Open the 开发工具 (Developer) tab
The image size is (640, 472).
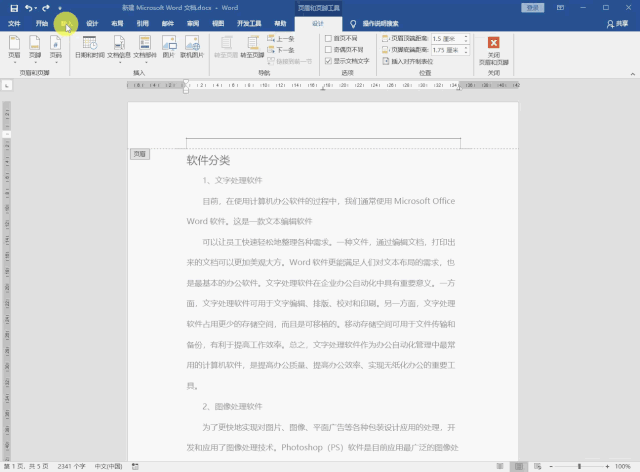click(249, 24)
